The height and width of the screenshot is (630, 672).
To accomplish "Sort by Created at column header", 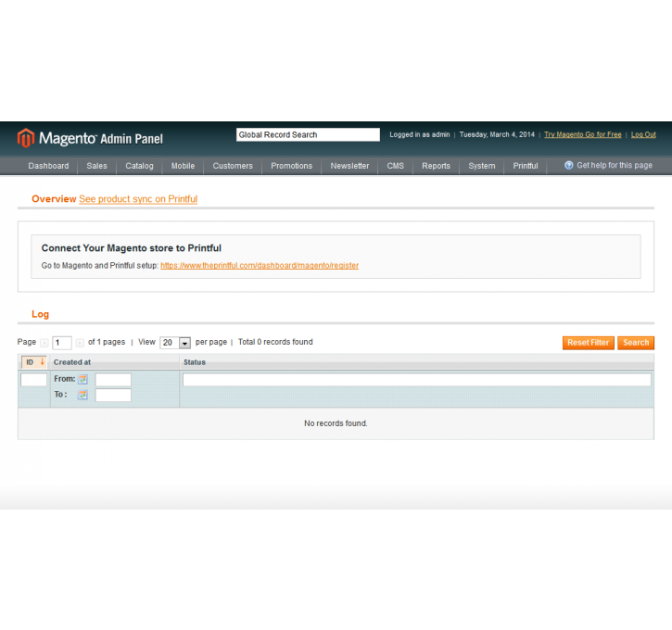I will tap(72, 362).
